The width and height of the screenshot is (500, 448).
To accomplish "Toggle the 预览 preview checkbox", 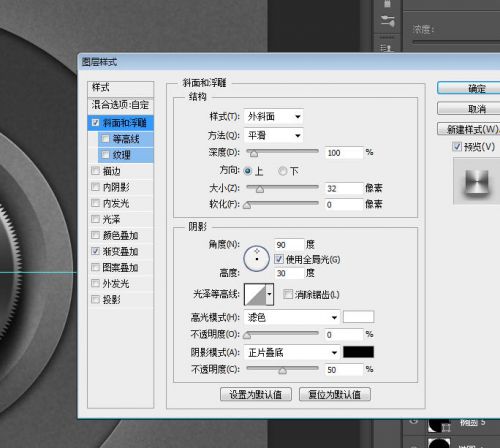I will (x=457, y=146).
